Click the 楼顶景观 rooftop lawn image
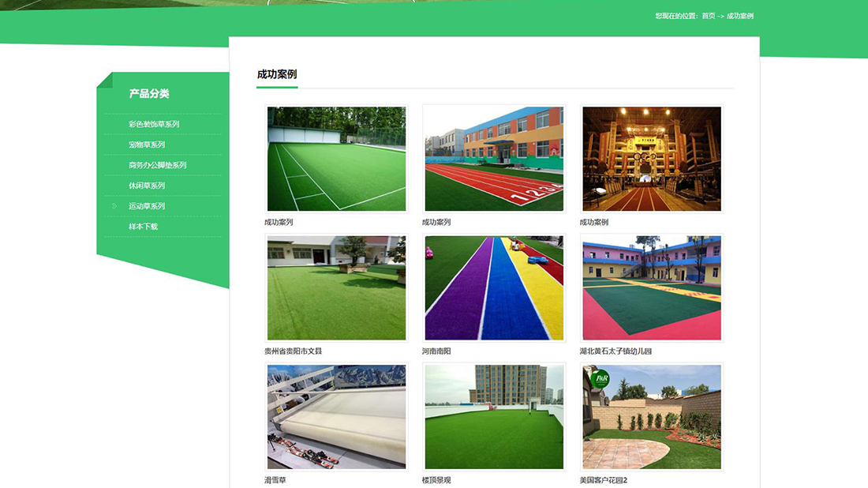Image resolution: width=868 pixels, height=488 pixels. pos(494,417)
